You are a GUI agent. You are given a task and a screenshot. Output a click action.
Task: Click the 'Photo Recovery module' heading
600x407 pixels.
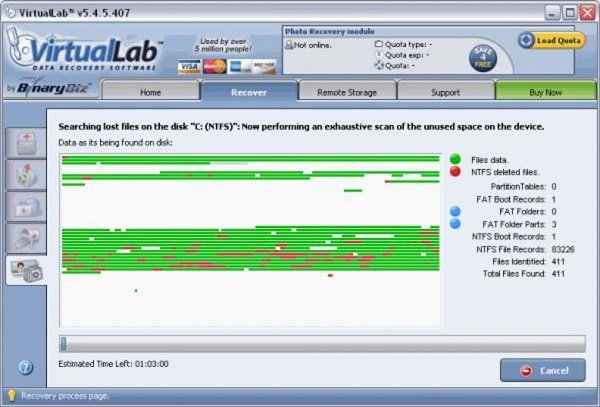pyautogui.click(x=329, y=31)
